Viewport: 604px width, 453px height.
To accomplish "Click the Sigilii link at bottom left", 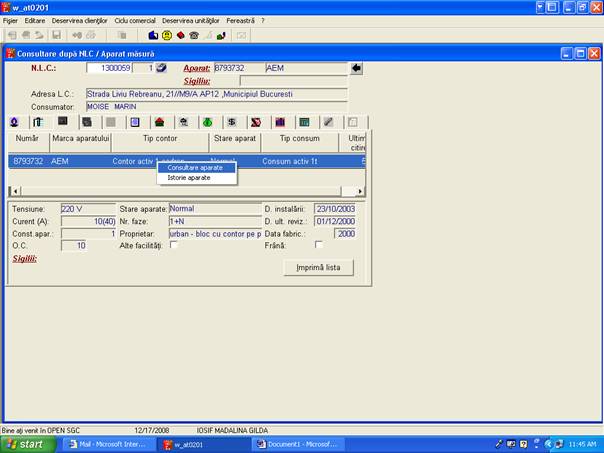I will pyautogui.click(x=25, y=259).
